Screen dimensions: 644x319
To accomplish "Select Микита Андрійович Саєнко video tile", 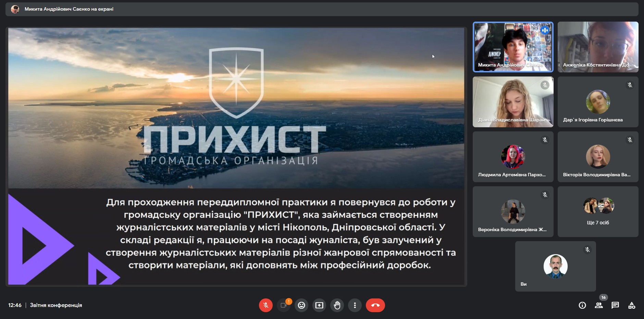I will 513,47.
